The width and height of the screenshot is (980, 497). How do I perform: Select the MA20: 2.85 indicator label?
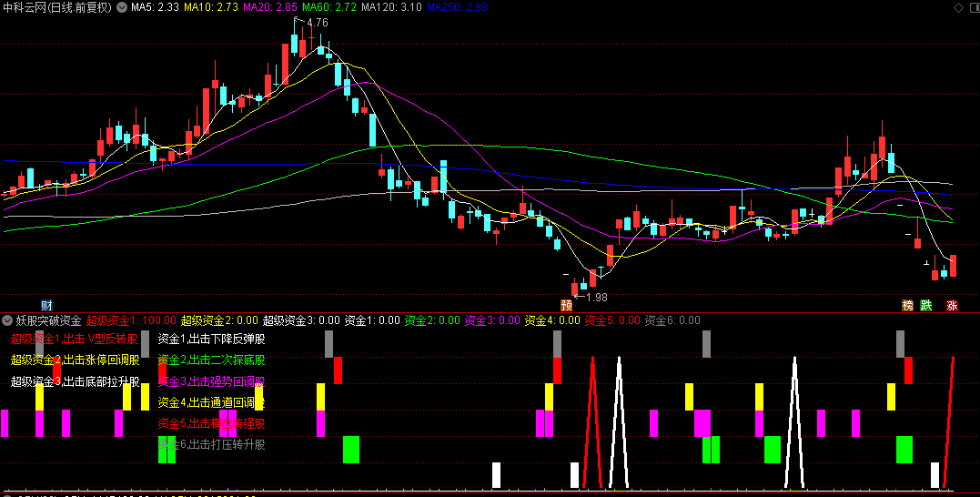click(x=270, y=7)
